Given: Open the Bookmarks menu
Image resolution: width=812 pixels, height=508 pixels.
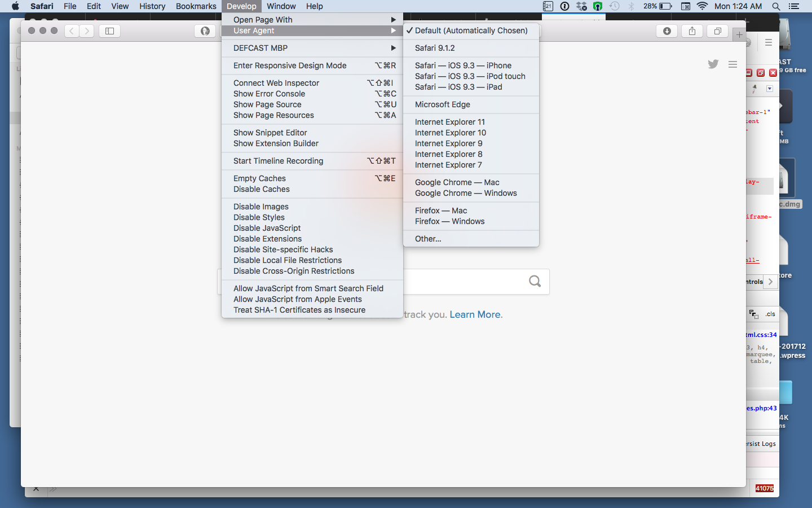Looking at the screenshot, I should 196,6.
